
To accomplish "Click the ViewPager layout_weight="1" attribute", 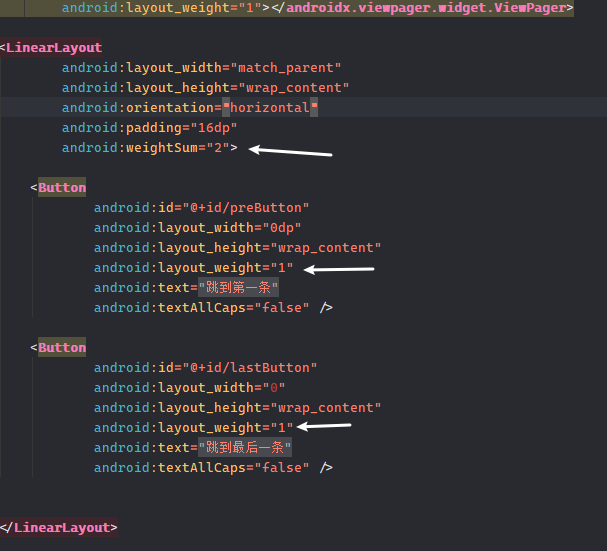I will coord(162,8).
